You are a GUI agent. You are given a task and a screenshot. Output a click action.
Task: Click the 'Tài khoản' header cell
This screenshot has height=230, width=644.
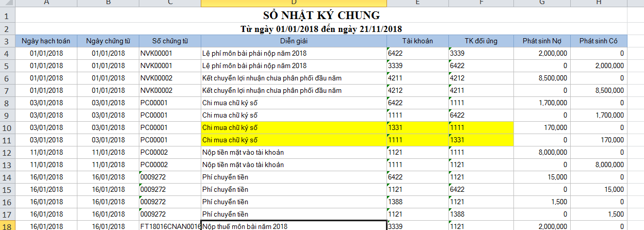coord(417,41)
